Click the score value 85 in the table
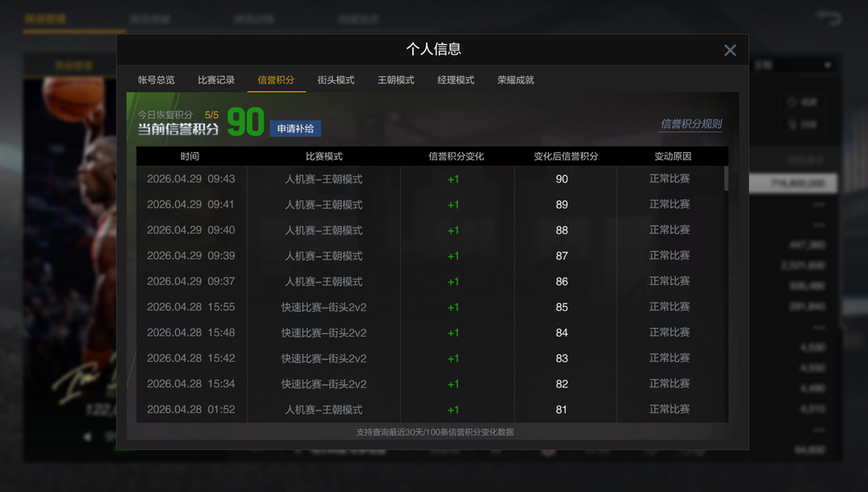Screen dimensions: 868x492 point(562,307)
